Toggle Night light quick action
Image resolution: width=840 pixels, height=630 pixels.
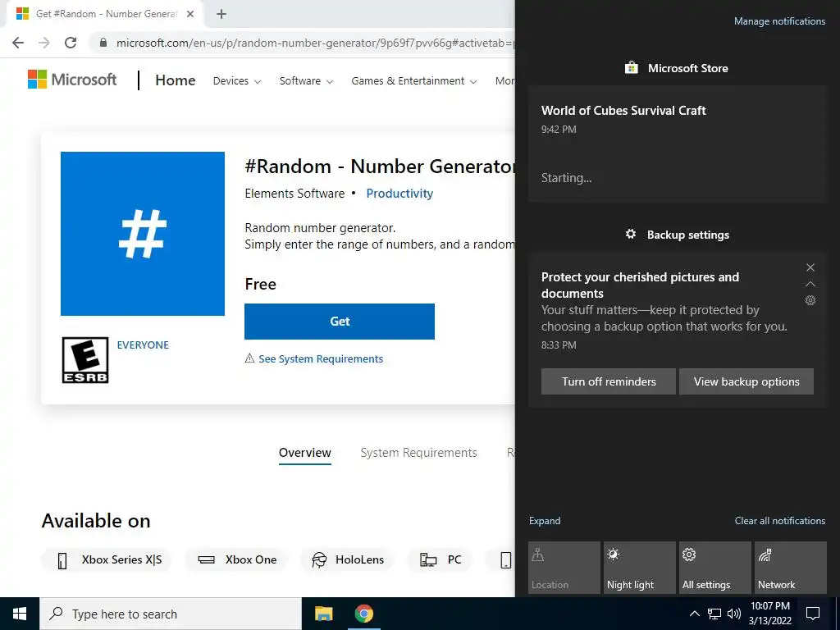(x=640, y=568)
